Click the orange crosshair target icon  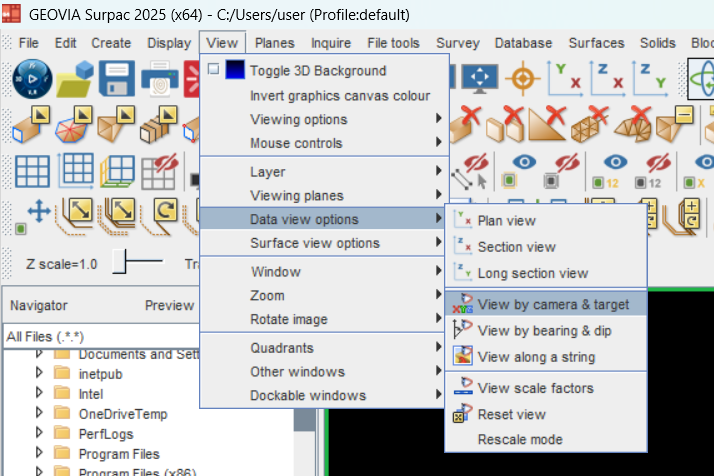[523, 78]
